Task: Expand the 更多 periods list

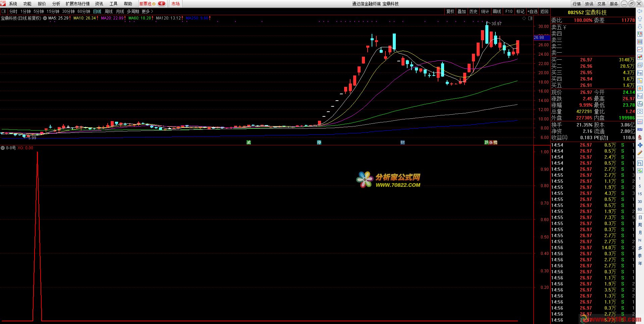Action: click(x=147, y=11)
